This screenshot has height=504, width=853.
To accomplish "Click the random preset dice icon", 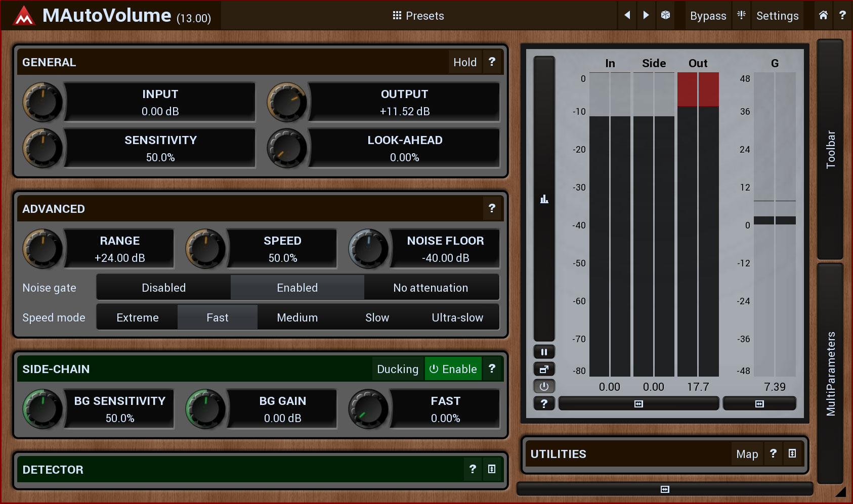I will 666,15.
